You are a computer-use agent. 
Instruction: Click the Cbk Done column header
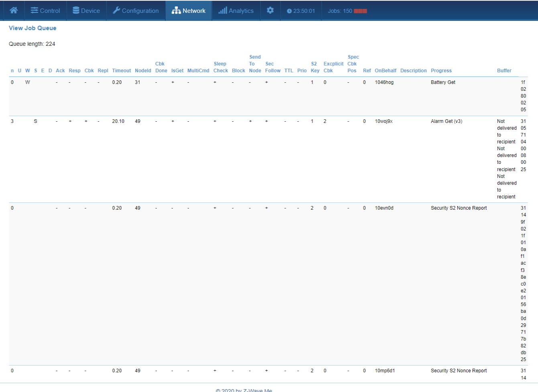[x=161, y=67]
